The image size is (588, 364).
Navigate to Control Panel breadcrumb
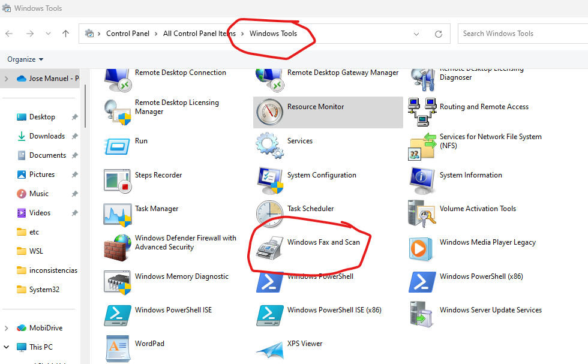tap(128, 34)
